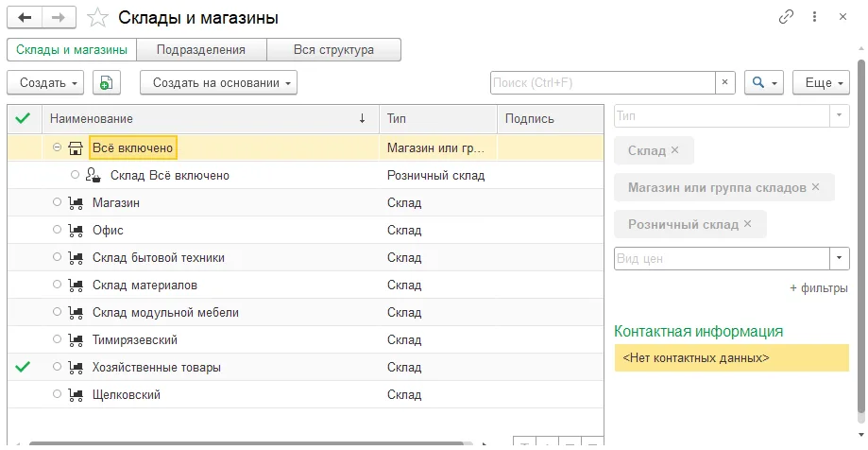This screenshot has width=868, height=450.
Task: Go forward with the right arrow button
Action: (59, 18)
